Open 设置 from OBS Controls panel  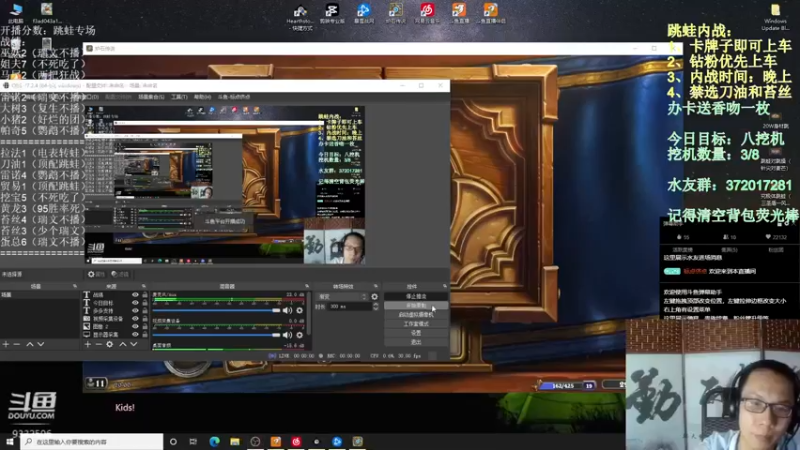point(416,333)
